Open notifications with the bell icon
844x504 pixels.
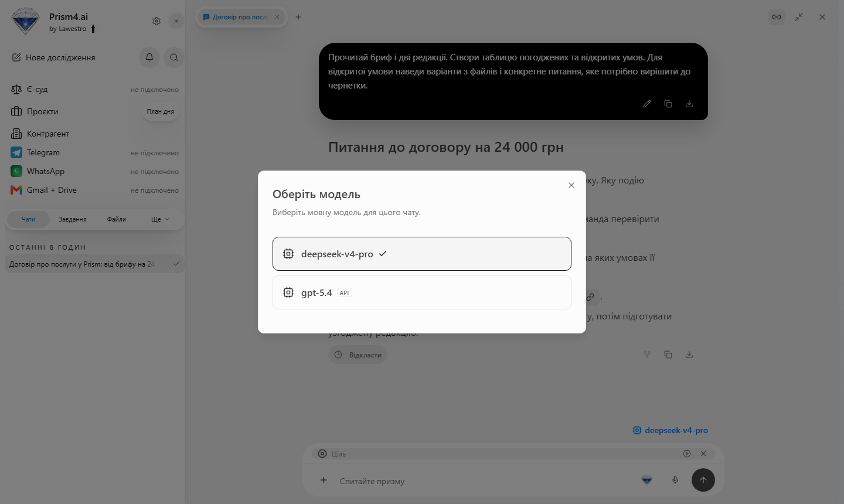(x=149, y=57)
